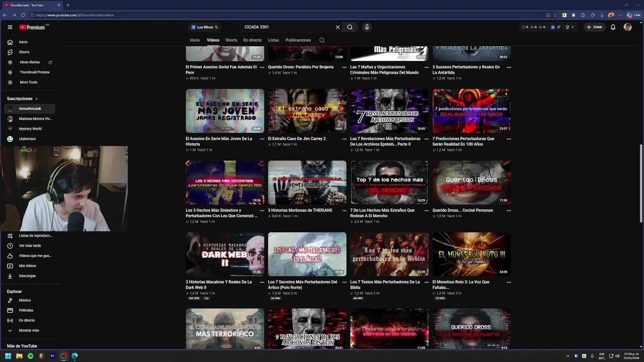Click the YouTube Premium logo
The width and height of the screenshot is (644, 362).
click(x=33, y=27)
